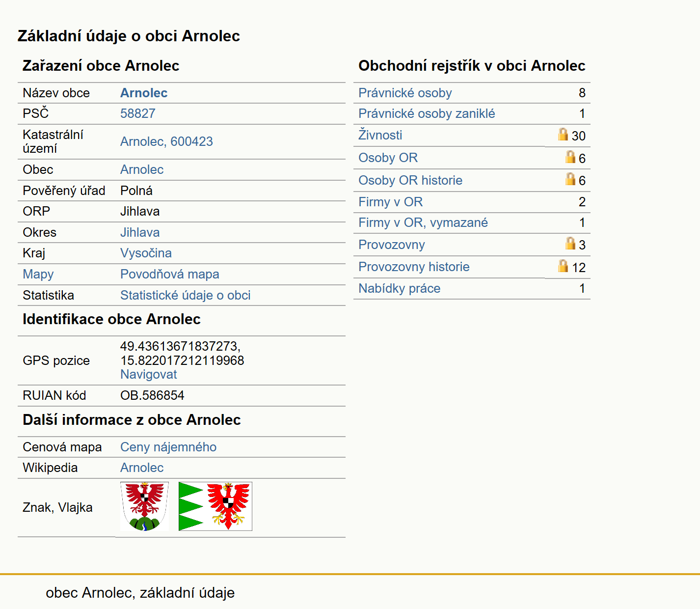Open the Nabídky práce link
This screenshot has height=609, width=700.
click(x=399, y=288)
